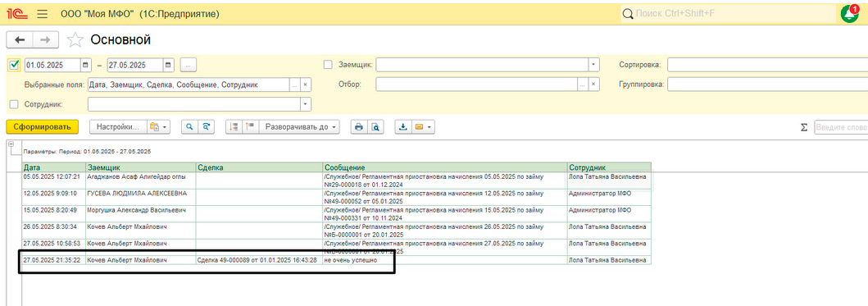The height and width of the screenshot is (306, 868).
Task: Select cell Моргушка Александр Васильевич
Action: 141,214
